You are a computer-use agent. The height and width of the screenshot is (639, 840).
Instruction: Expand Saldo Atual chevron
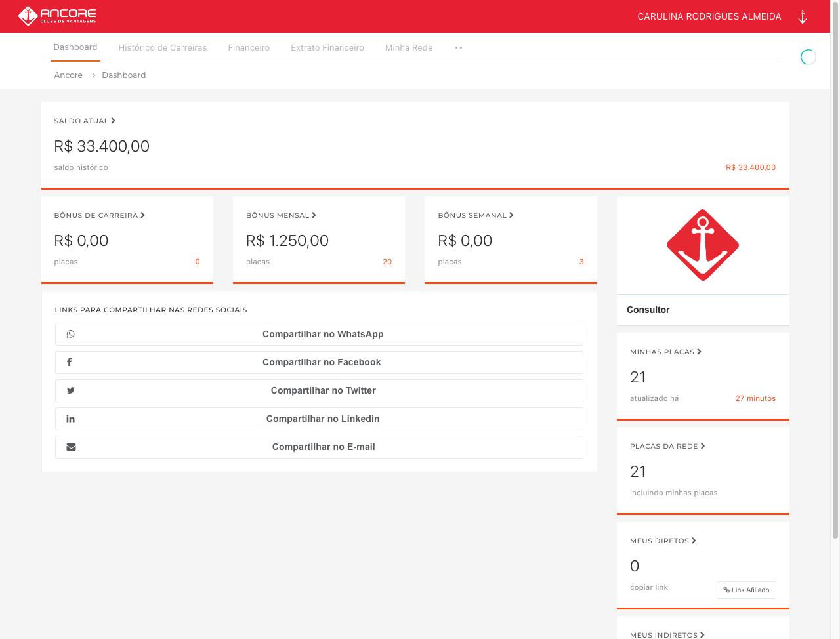[x=114, y=121]
